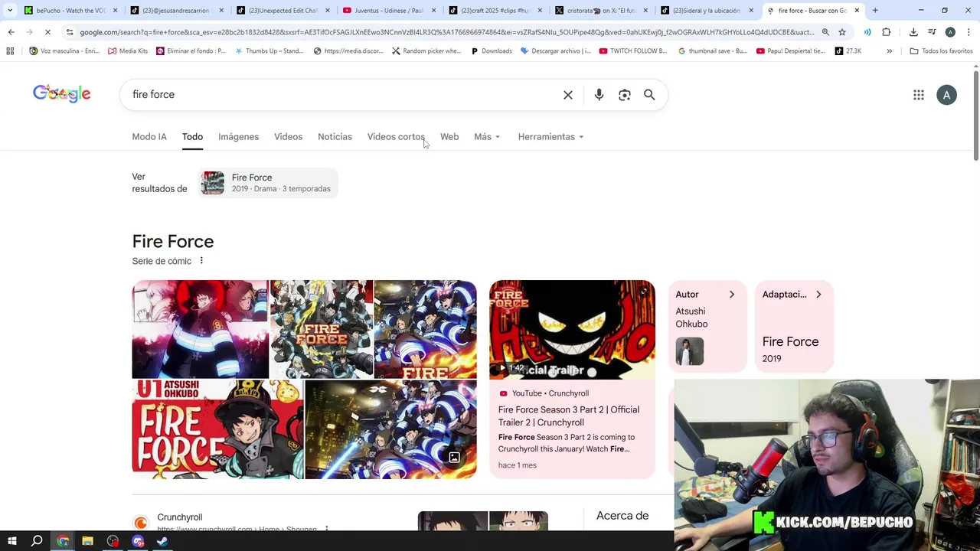Start voice search with the microphone icon
The height and width of the screenshot is (551, 980).
coord(599,95)
